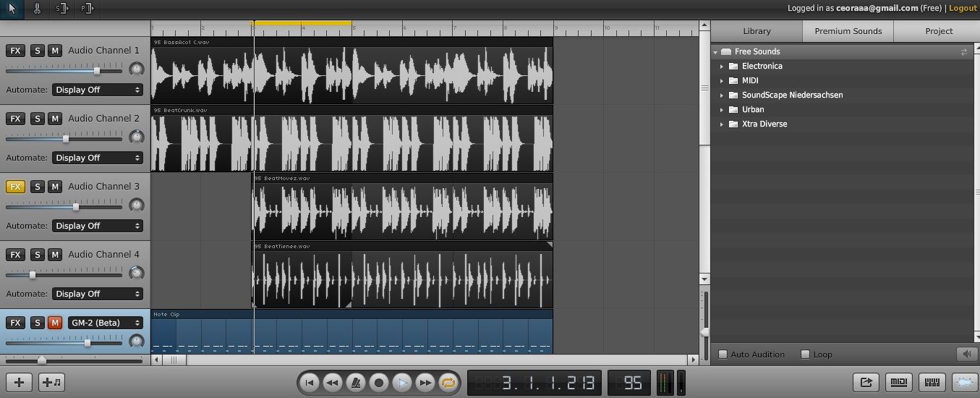Select the Note Clip on GM-2 track

click(351, 332)
